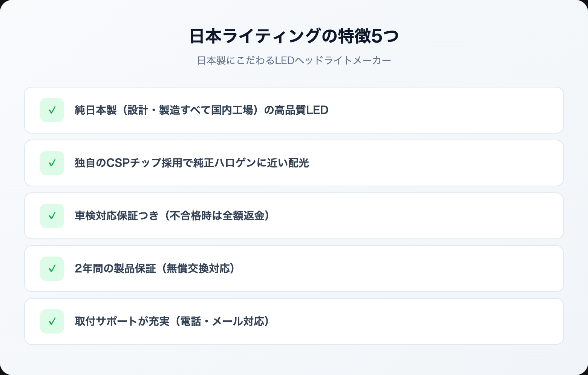588x375 pixels.
Task: Click the subtitle 日本製にこだわるLEDヘッドライトメーカー
Action: click(294, 60)
